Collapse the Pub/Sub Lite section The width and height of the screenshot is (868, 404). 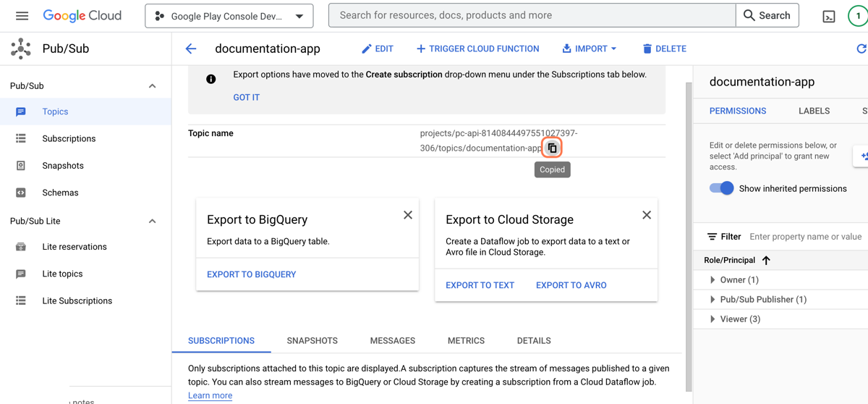coord(152,221)
